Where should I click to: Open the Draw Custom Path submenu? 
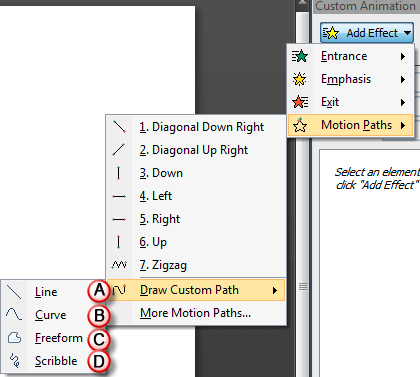tap(196, 290)
